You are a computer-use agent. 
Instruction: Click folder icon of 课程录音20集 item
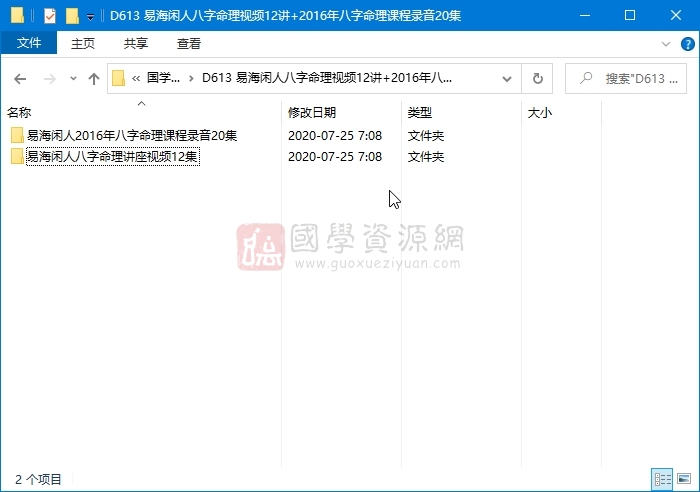point(17,136)
